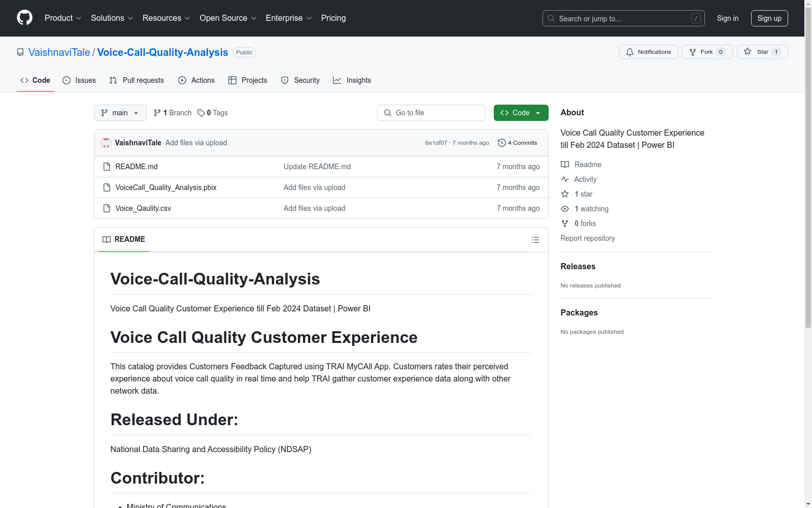Click the Search or jump to field

[624, 18]
